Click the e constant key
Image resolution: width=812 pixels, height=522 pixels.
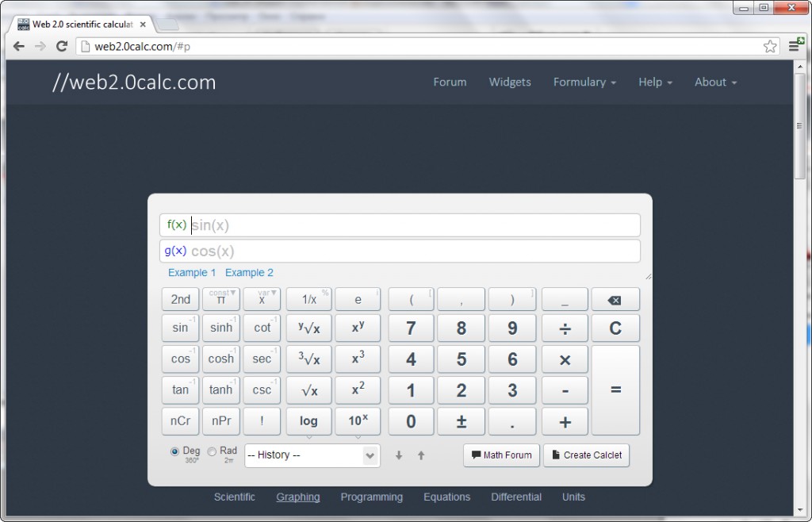[x=358, y=299]
